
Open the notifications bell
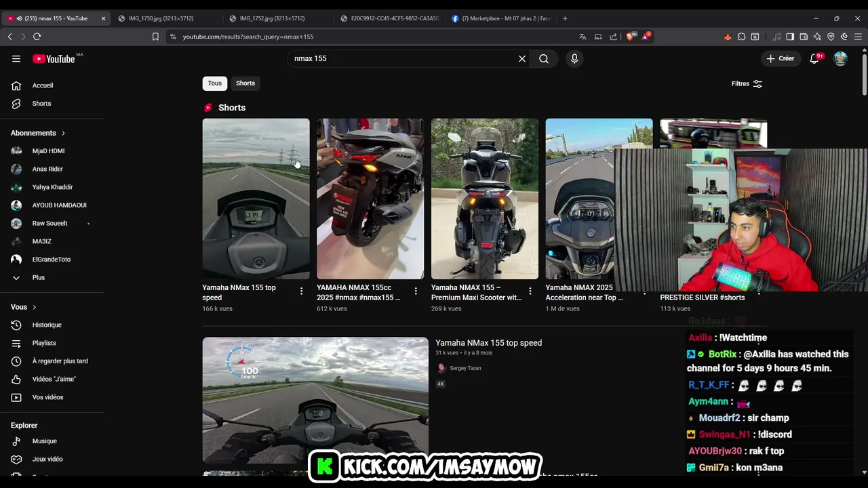coord(814,59)
